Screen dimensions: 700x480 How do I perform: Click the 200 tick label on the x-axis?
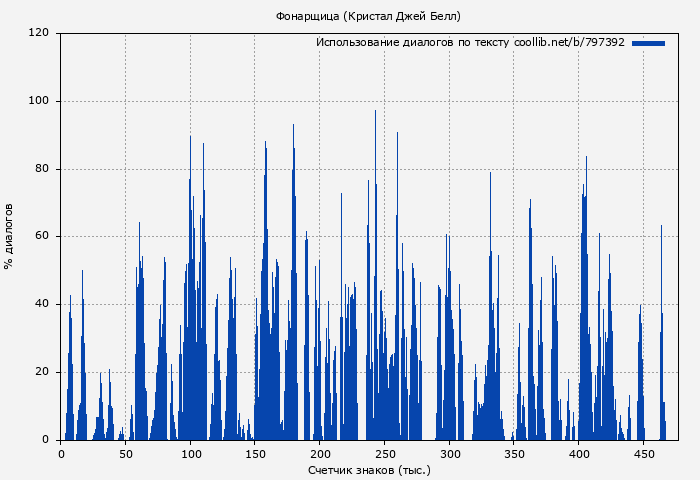tap(320, 454)
